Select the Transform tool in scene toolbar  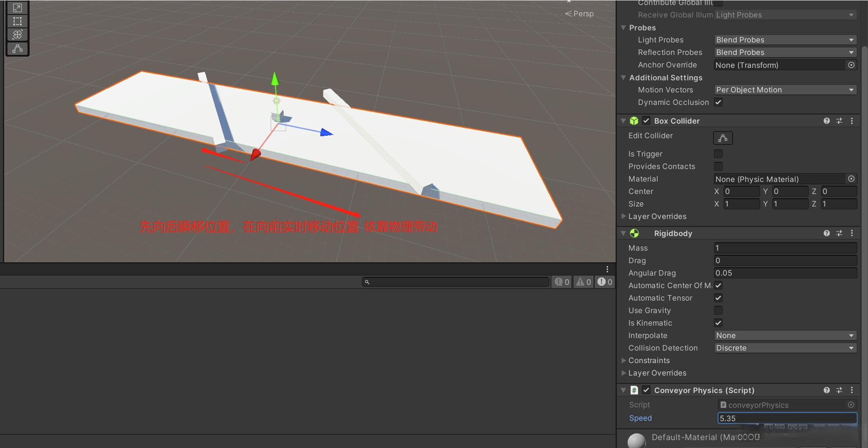pyautogui.click(x=17, y=35)
